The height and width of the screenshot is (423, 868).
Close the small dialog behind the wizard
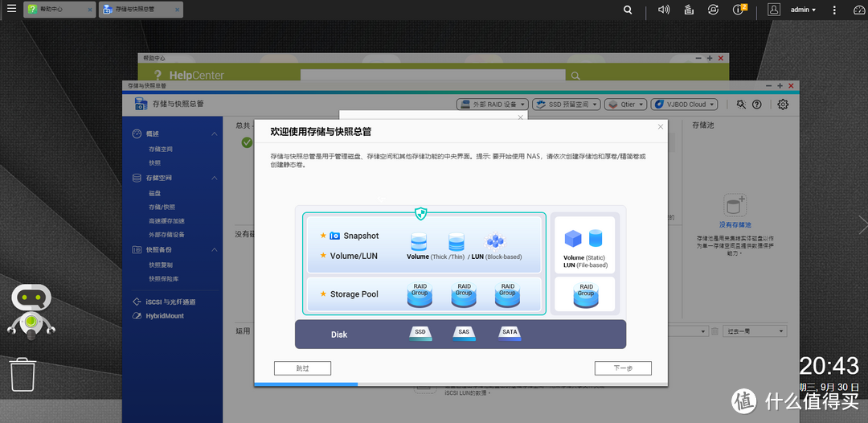[x=520, y=117]
